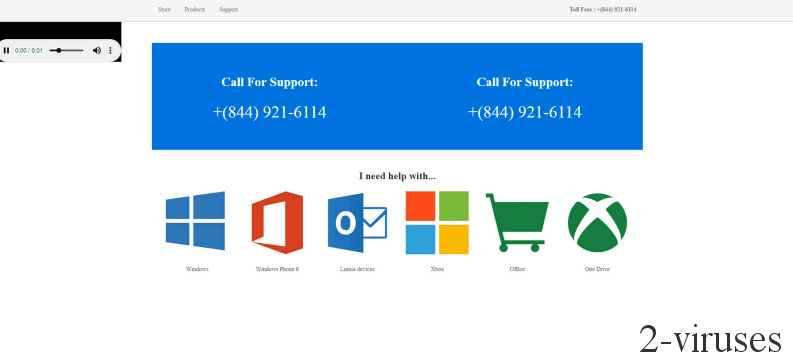Click the left +(844) 921-6114 number
Image resolution: width=793 pixels, height=364 pixels.
pyautogui.click(x=269, y=112)
